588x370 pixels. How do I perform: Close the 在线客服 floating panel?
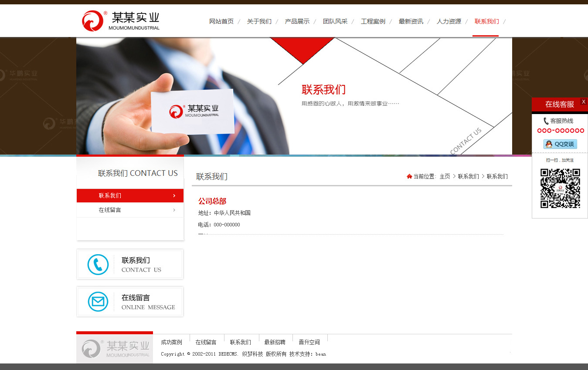[x=584, y=101]
